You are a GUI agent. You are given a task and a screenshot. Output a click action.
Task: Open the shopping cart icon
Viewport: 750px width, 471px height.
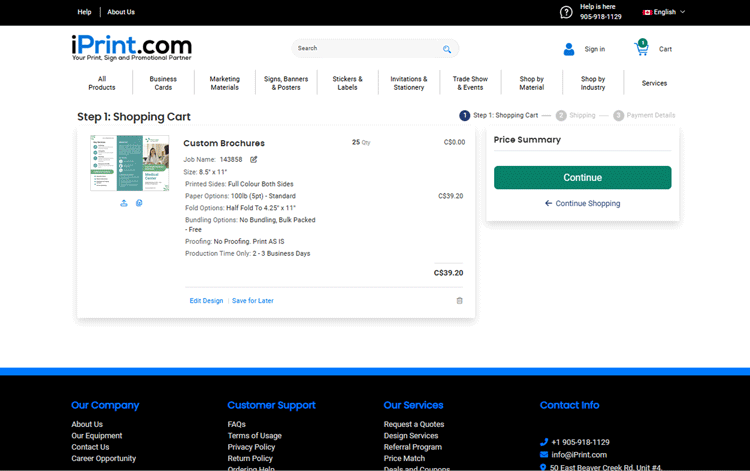point(641,48)
